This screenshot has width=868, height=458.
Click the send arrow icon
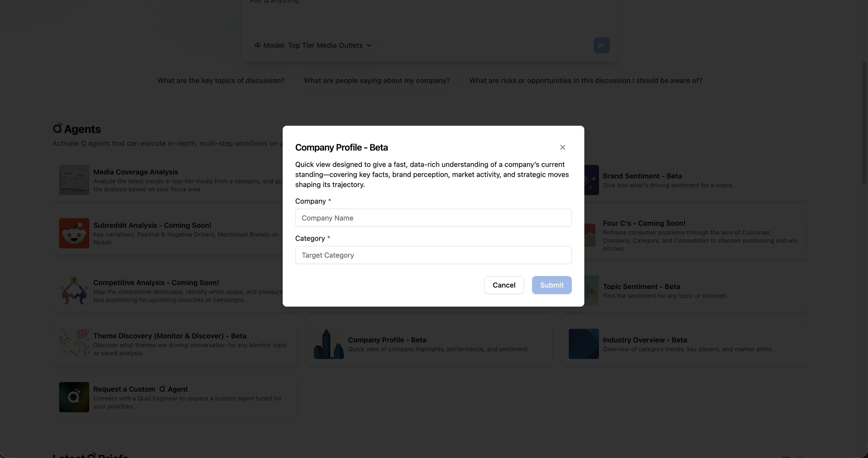click(601, 45)
